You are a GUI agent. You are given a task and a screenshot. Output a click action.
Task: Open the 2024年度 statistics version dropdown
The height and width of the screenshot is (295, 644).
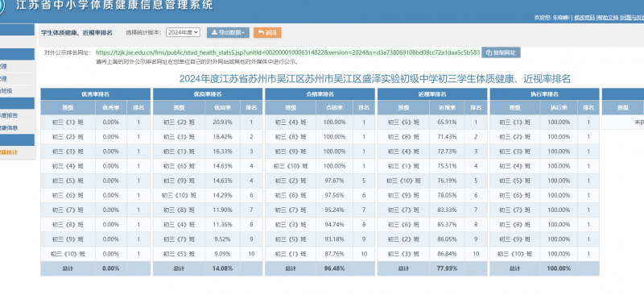183,32
